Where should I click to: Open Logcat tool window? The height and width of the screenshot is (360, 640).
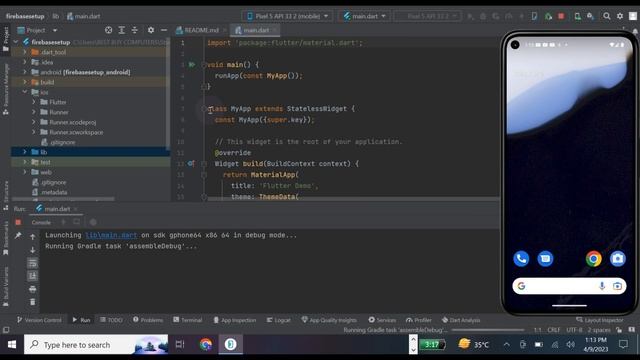pos(278,320)
